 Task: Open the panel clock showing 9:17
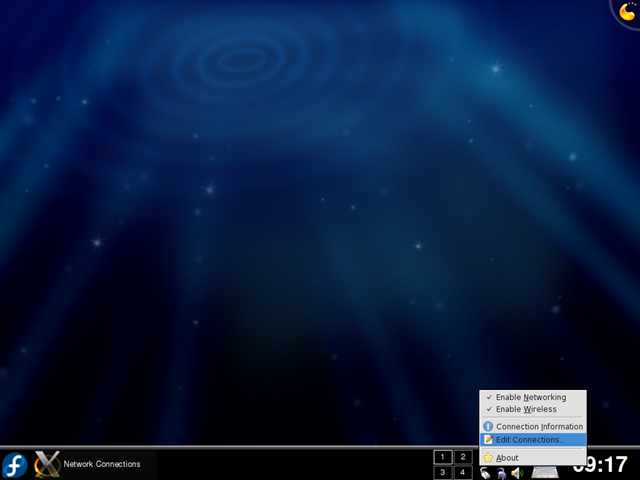(600, 464)
